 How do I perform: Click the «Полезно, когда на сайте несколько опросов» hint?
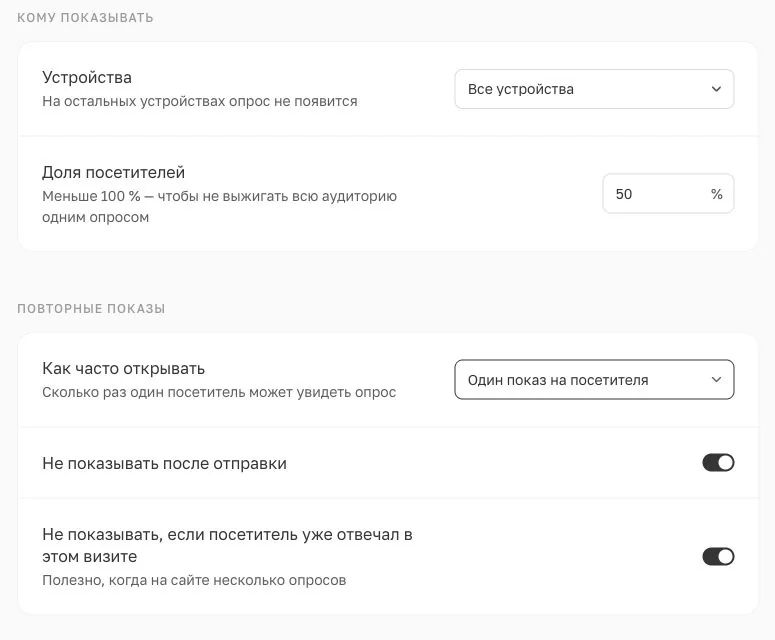194,580
